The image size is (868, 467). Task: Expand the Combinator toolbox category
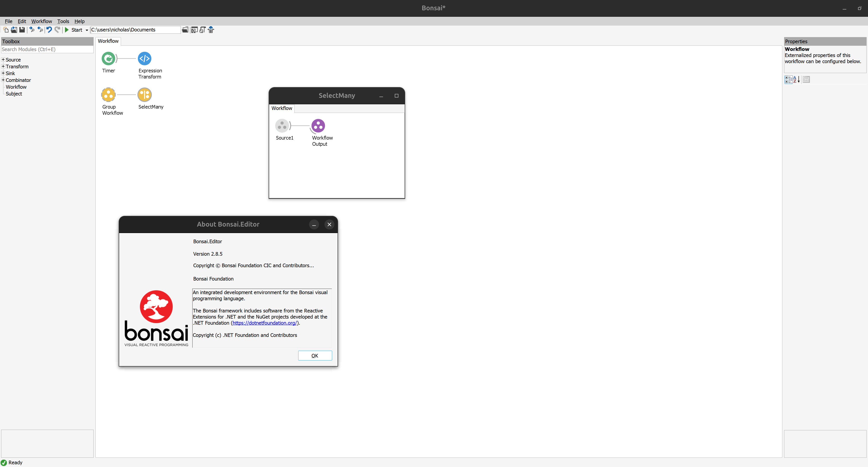click(3, 80)
